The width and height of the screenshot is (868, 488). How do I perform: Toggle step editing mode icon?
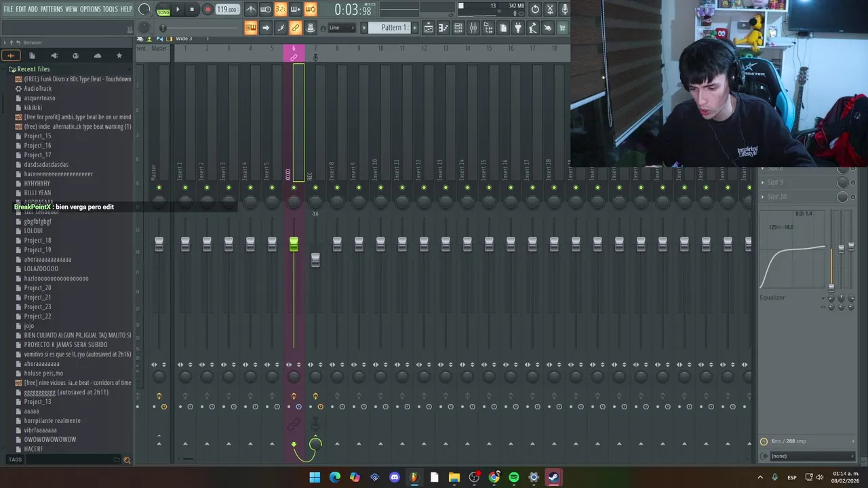pos(280,28)
